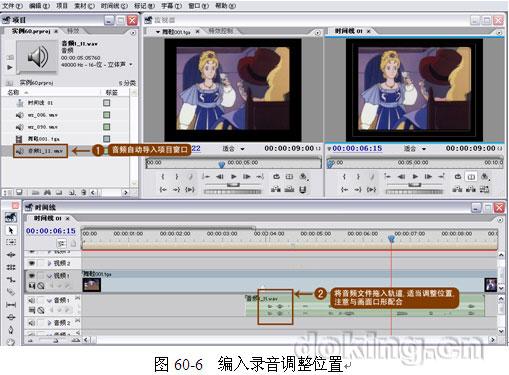The height and width of the screenshot is (375, 509).
Task: Toggle lock box for 音频2 track
Action: point(41,323)
